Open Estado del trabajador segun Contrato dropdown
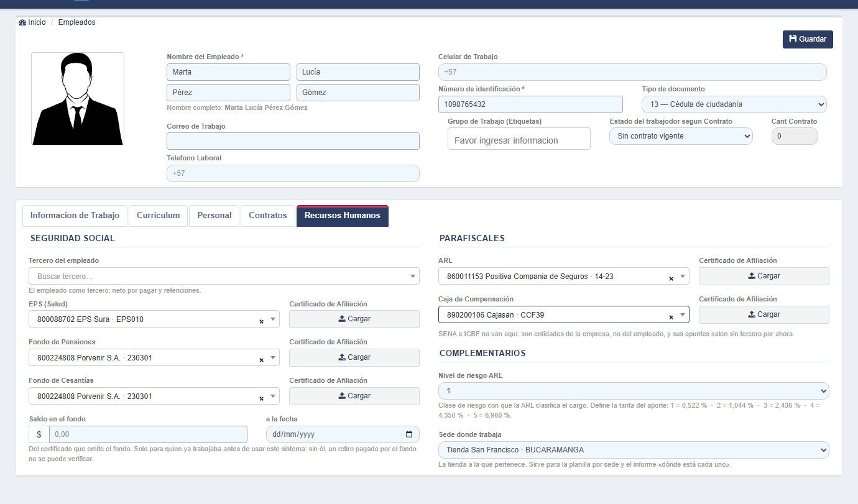 click(681, 136)
